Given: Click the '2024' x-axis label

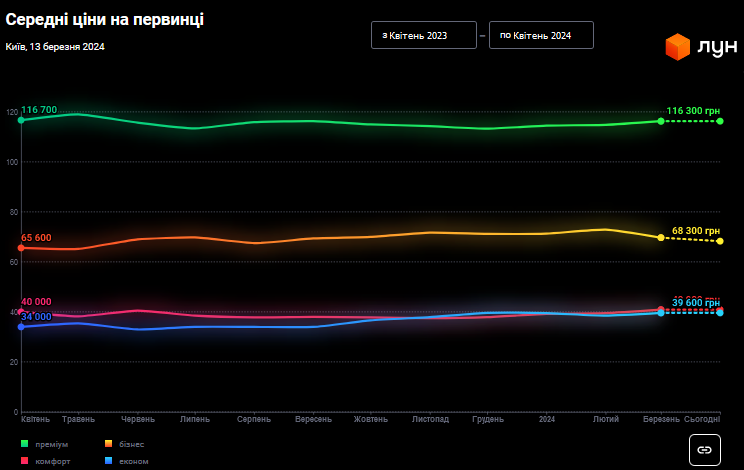Looking at the screenshot, I should (547, 419).
